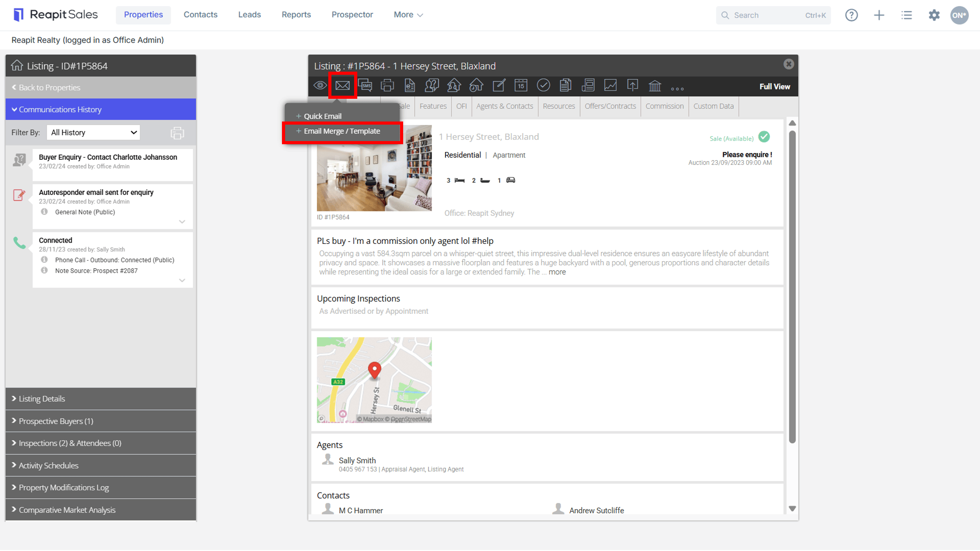Select Email Merge / Template menu option
Image resolution: width=980 pixels, height=551 pixels.
tap(342, 131)
